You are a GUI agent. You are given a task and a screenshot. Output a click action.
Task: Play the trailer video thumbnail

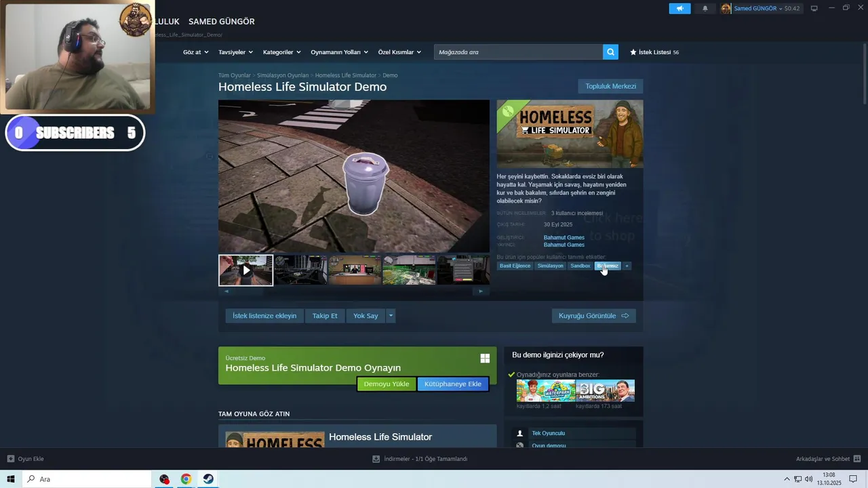(x=245, y=270)
